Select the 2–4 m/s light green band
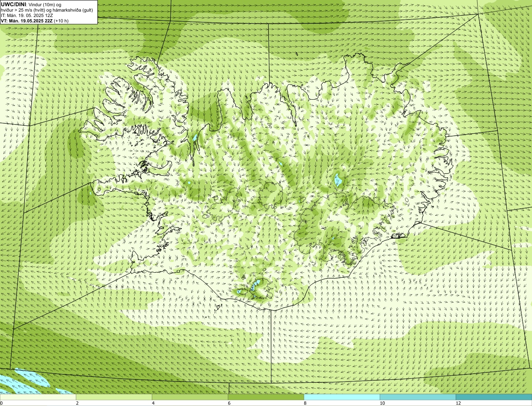The width and height of the screenshot is (532, 406). [x=114, y=397]
